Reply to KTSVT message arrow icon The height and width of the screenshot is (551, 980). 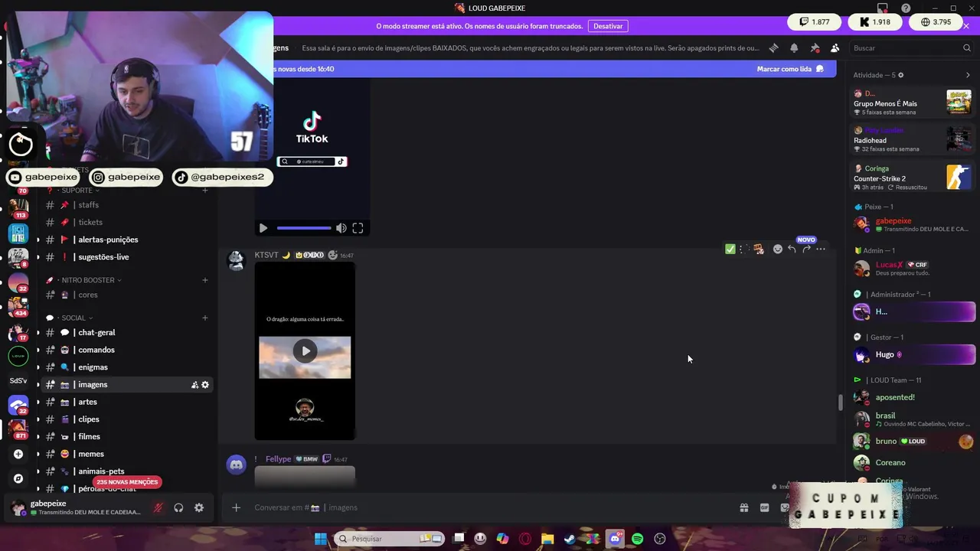tap(792, 249)
